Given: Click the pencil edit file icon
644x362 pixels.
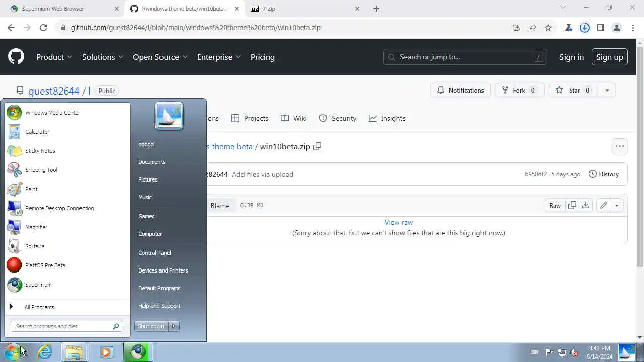Looking at the screenshot, I should tap(603, 205).
